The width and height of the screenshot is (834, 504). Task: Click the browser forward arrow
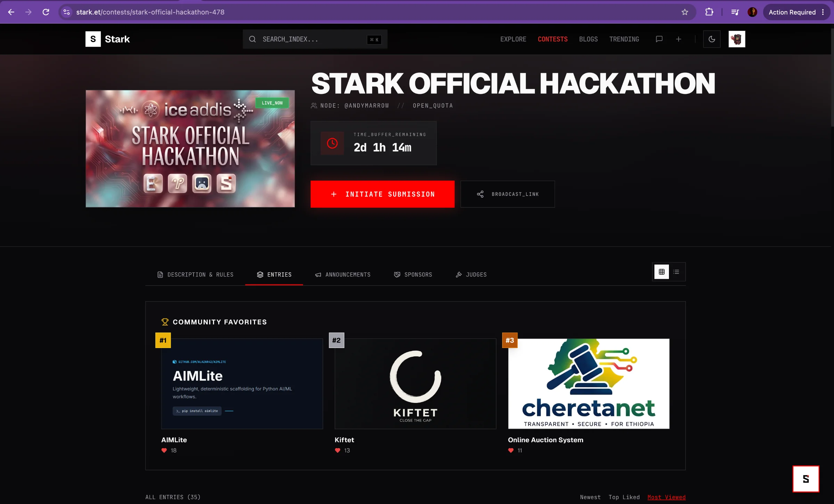(28, 12)
